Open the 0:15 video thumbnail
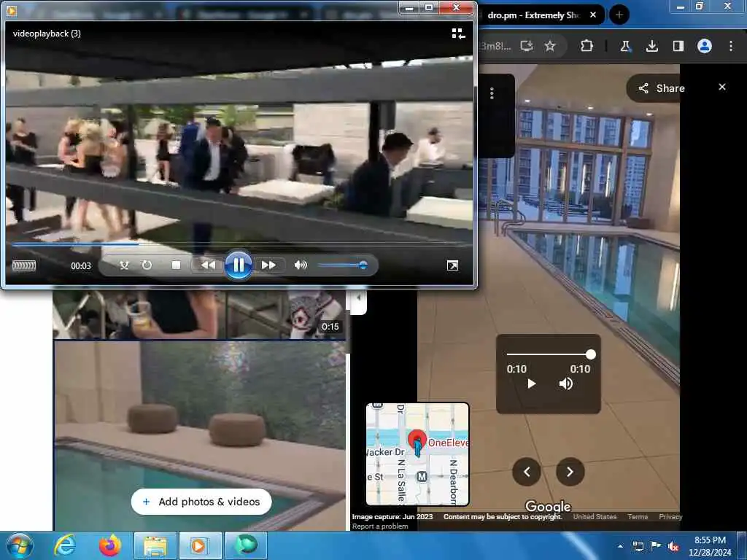The image size is (747, 560). 200,315
